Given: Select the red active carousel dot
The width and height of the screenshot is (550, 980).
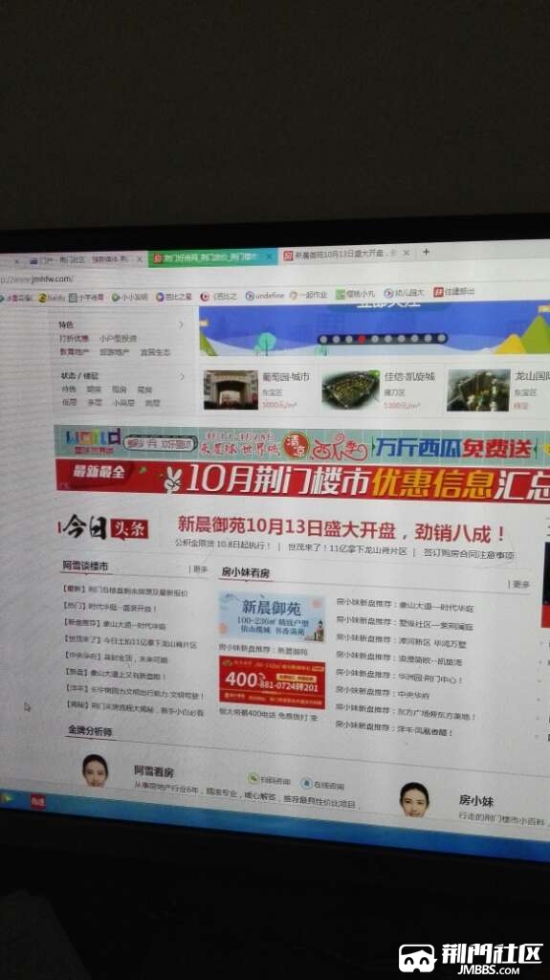Looking at the screenshot, I should (x=361, y=339).
